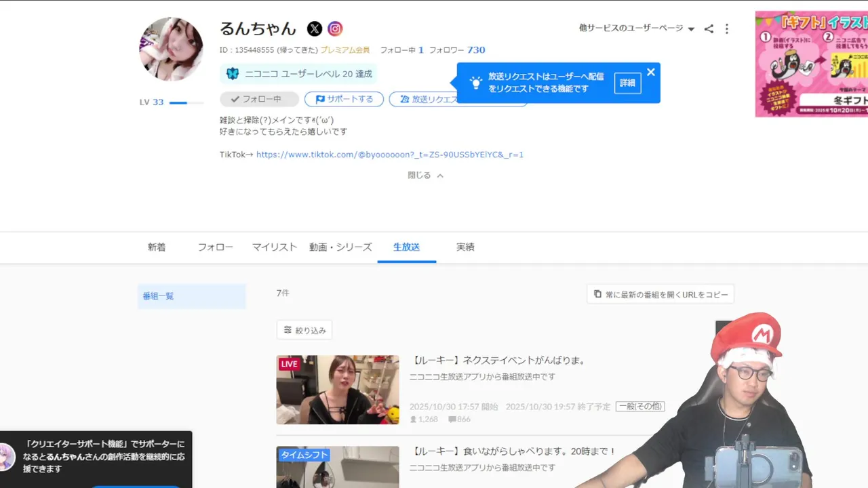Switch to the 実績 tab
868x488 pixels.
click(465, 247)
